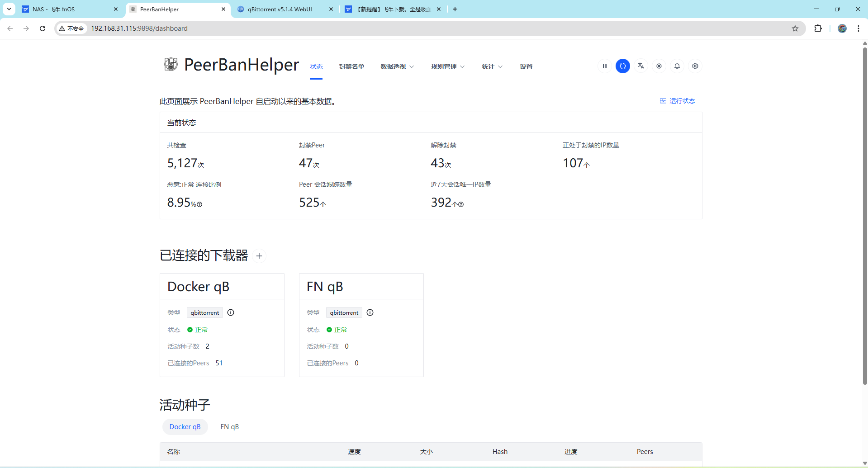Click the PeerBanHelper title text
The height and width of the screenshot is (468, 868).
pos(242,65)
